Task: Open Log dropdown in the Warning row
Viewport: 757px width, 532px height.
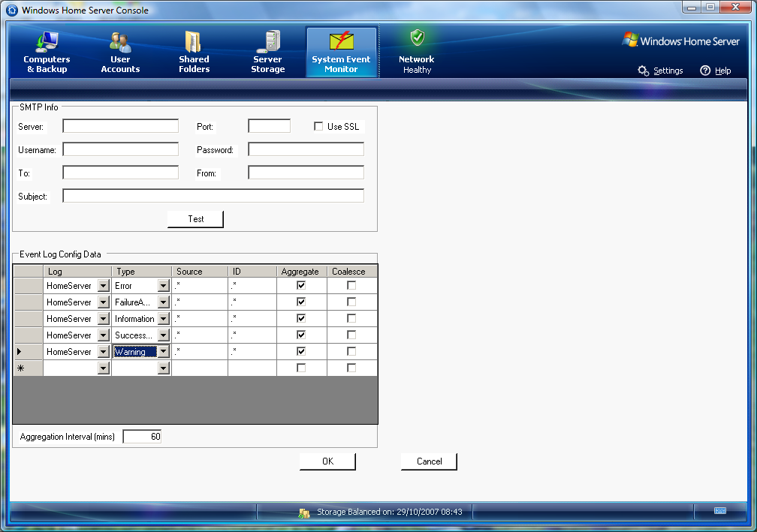Action: click(104, 352)
